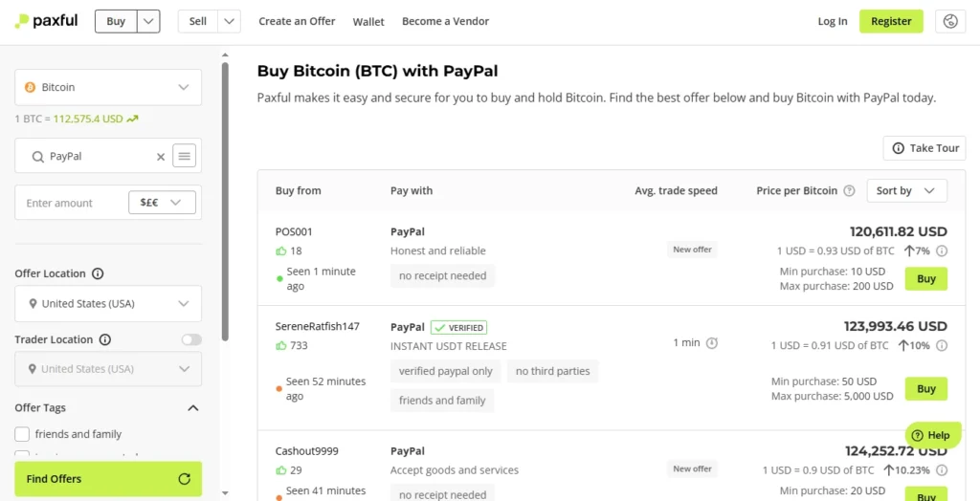Clear PayPal filter with the X icon
980x501 pixels.
[x=161, y=157]
